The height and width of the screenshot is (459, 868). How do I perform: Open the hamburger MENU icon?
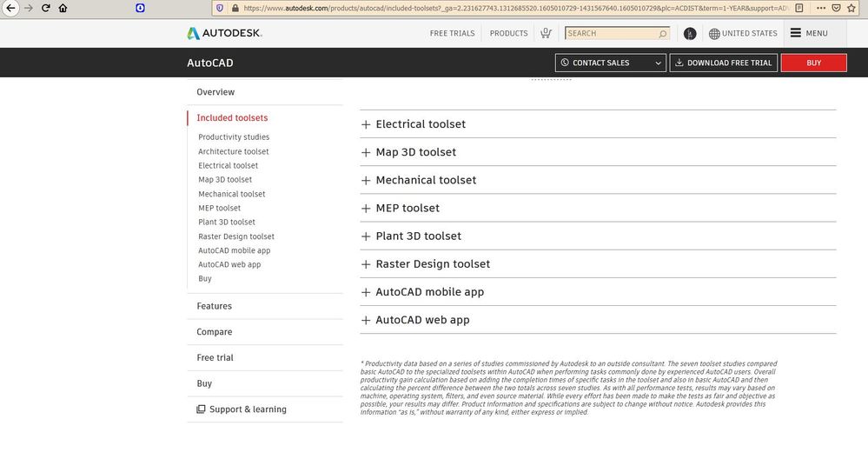click(796, 33)
